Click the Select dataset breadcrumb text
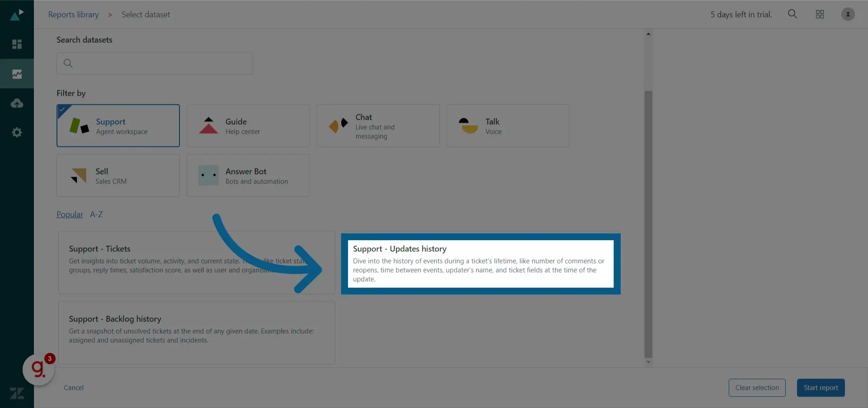The width and height of the screenshot is (868, 408). click(x=146, y=14)
